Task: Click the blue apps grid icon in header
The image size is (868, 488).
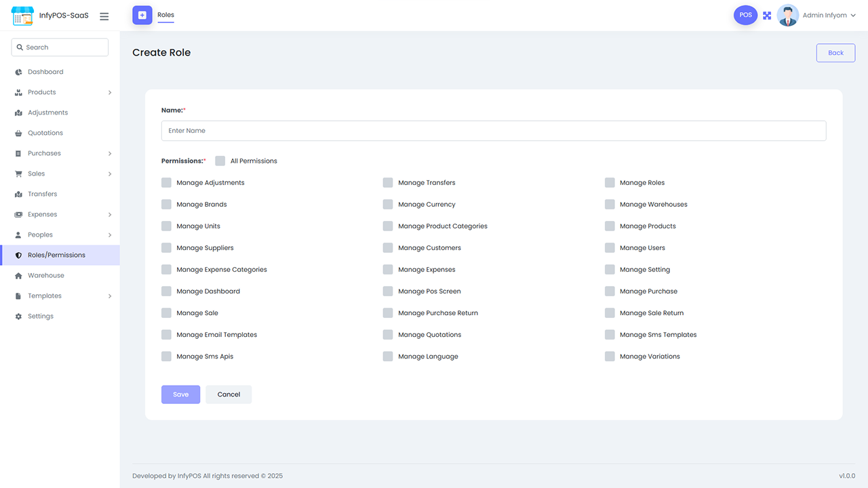Action: tap(767, 15)
